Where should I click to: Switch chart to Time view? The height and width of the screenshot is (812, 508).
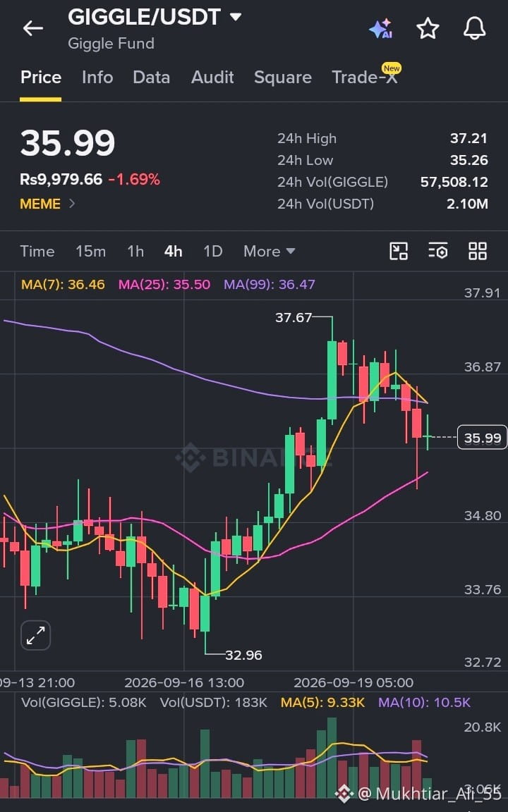click(x=37, y=251)
